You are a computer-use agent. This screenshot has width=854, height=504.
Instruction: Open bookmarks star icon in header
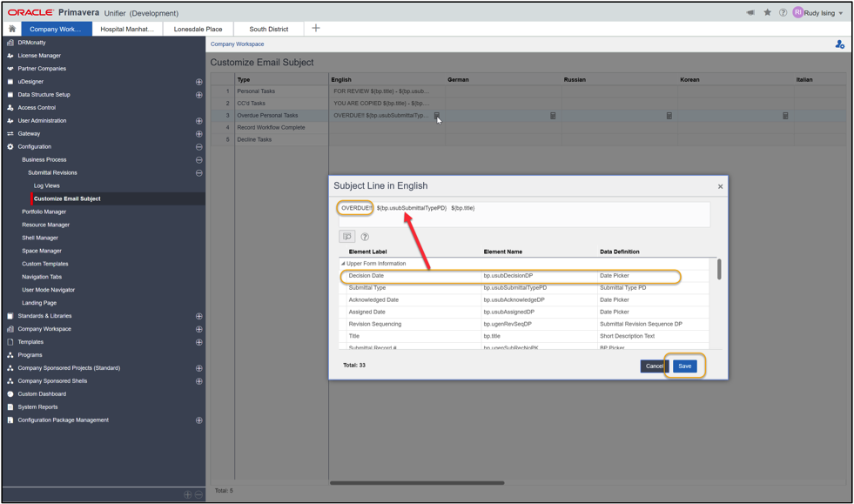click(x=768, y=12)
